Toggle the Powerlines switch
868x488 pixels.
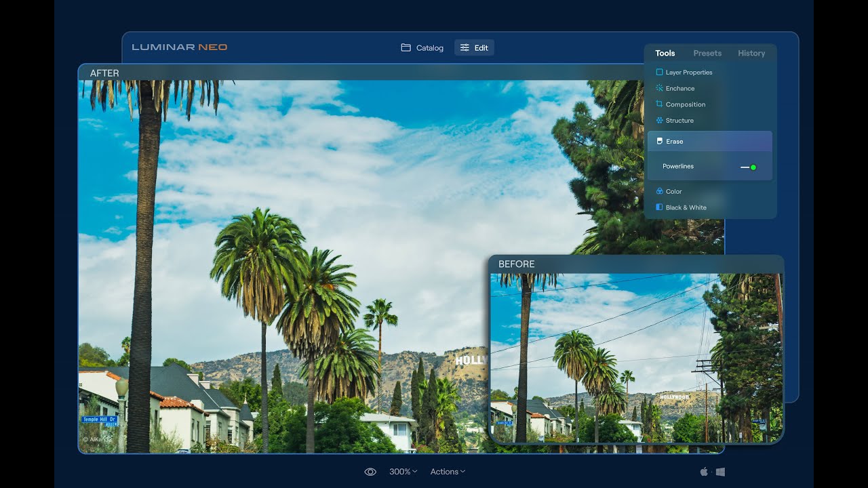(749, 167)
